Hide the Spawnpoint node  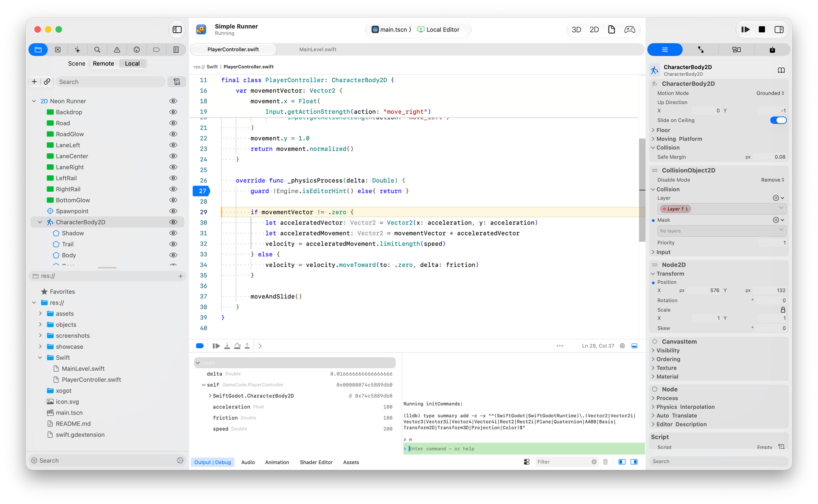coord(173,211)
